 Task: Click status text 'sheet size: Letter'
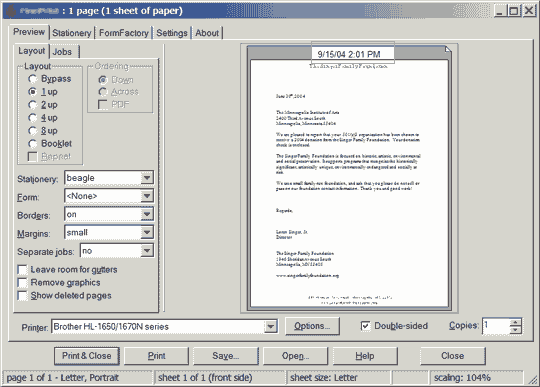[x=323, y=378]
